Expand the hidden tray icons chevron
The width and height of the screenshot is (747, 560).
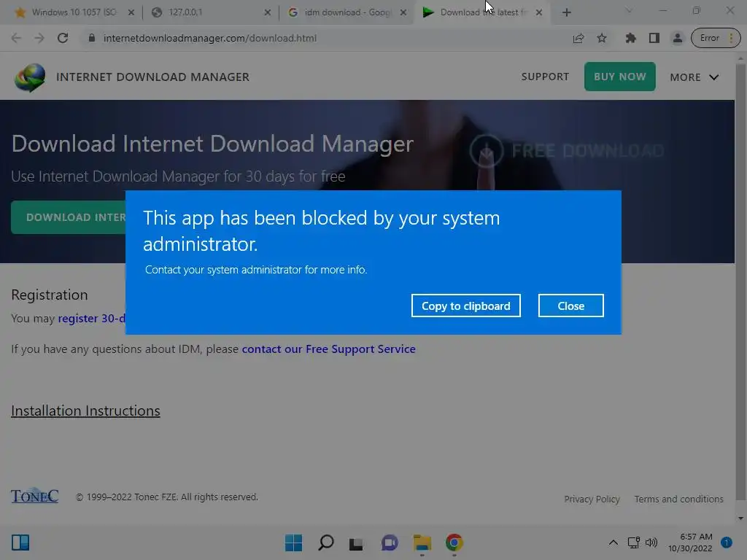click(x=614, y=542)
